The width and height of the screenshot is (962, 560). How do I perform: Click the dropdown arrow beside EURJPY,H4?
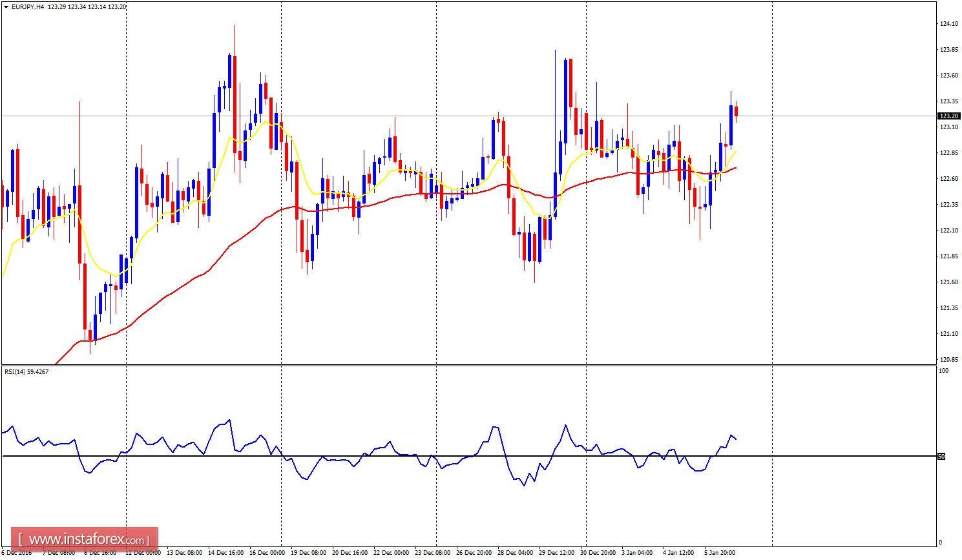pos(6,6)
